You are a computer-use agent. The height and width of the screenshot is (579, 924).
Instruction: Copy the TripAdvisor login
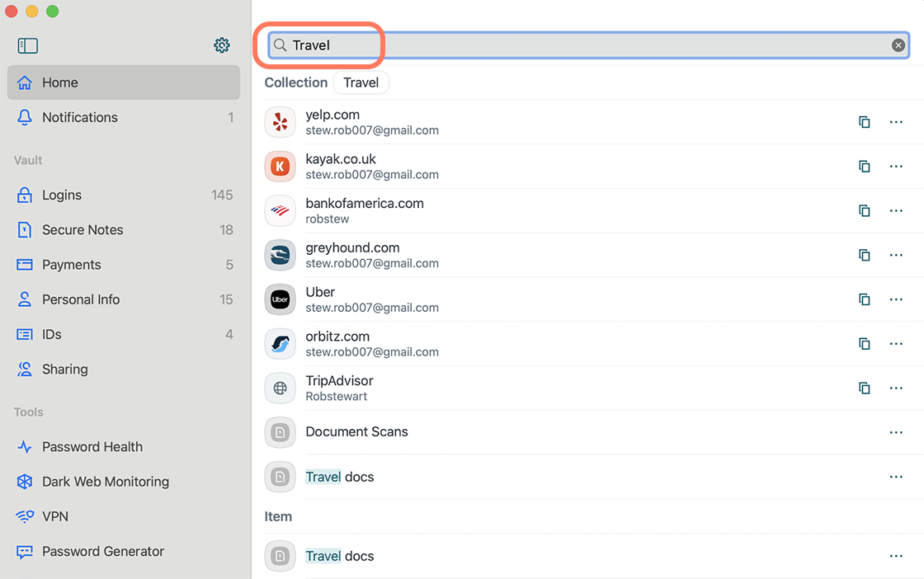864,388
